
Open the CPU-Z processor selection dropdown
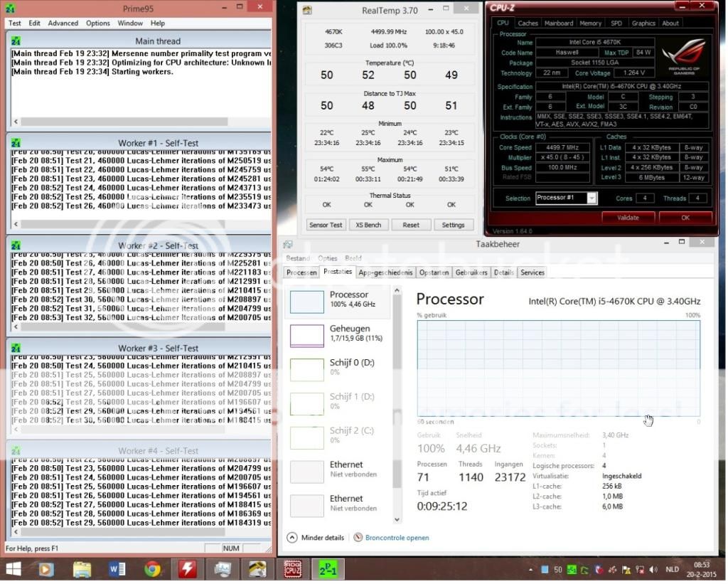click(x=566, y=198)
